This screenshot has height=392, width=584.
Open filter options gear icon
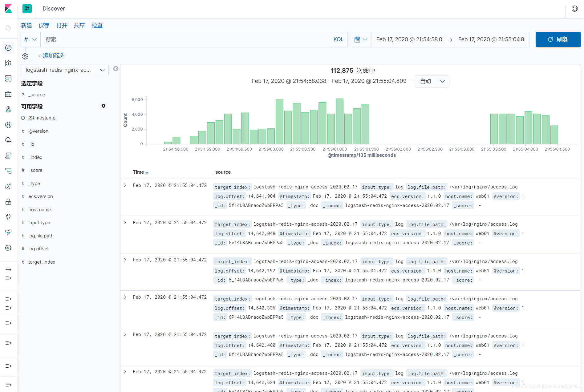25,56
